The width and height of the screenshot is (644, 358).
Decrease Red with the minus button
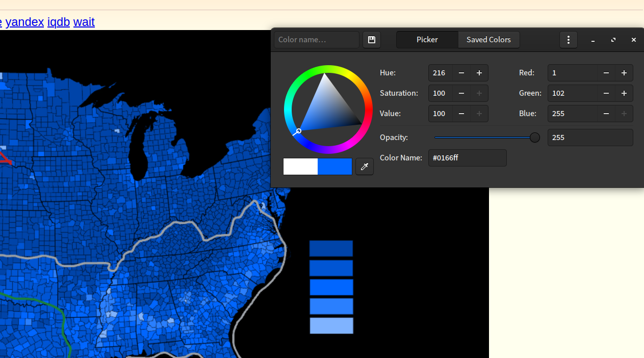pyautogui.click(x=606, y=73)
